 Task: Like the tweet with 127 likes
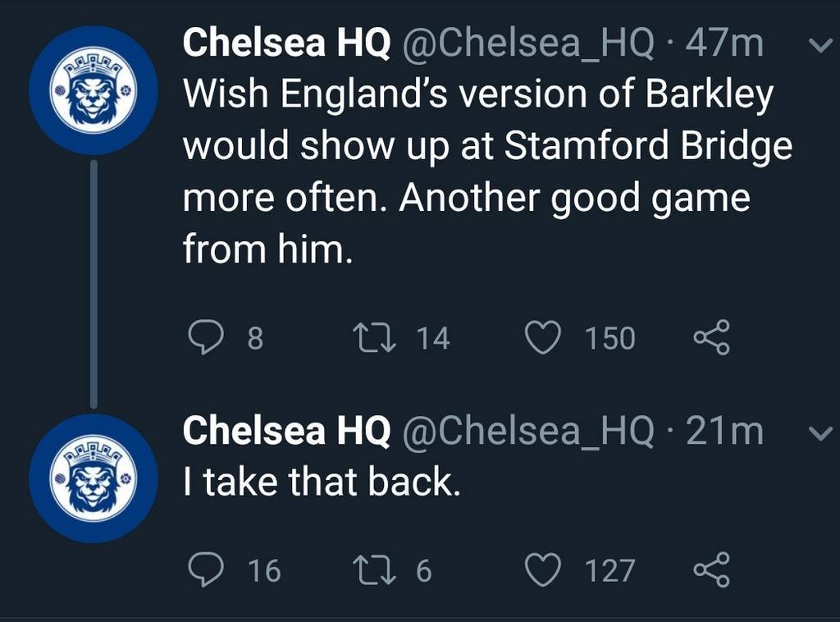point(543,569)
